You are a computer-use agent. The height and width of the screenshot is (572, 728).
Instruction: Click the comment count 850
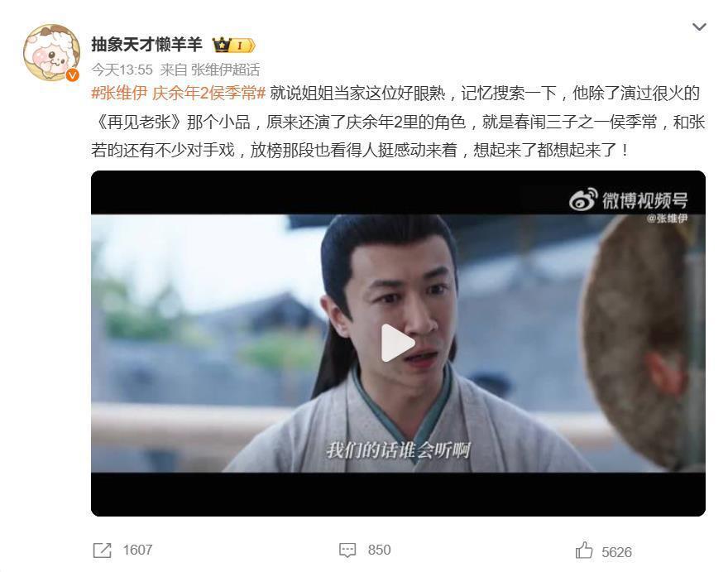tap(380, 550)
